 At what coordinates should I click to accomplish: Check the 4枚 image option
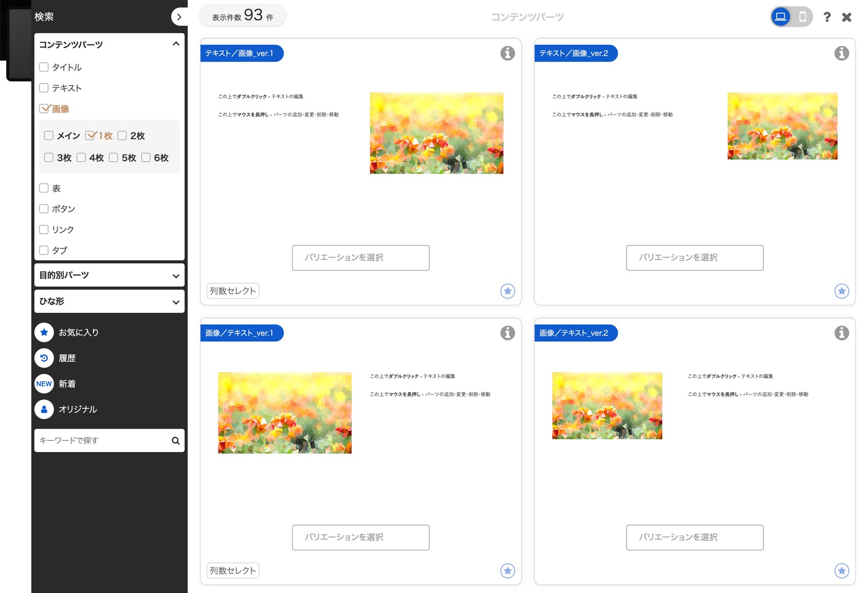(81, 157)
